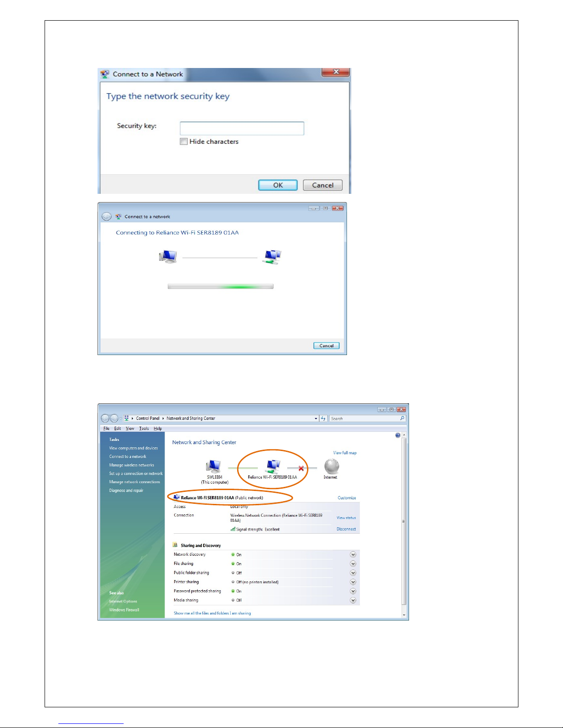This screenshot has width=563, height=728.
Task: Open Manage network connections
Action: [135, 482]
